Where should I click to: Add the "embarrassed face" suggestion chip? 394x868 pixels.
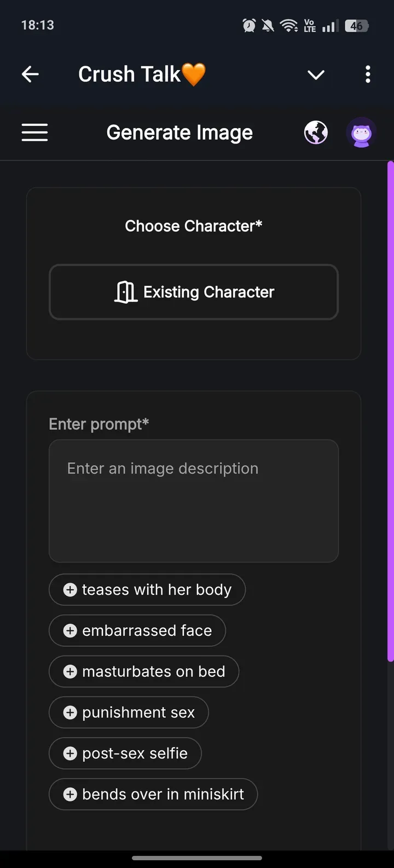[137, 631]
